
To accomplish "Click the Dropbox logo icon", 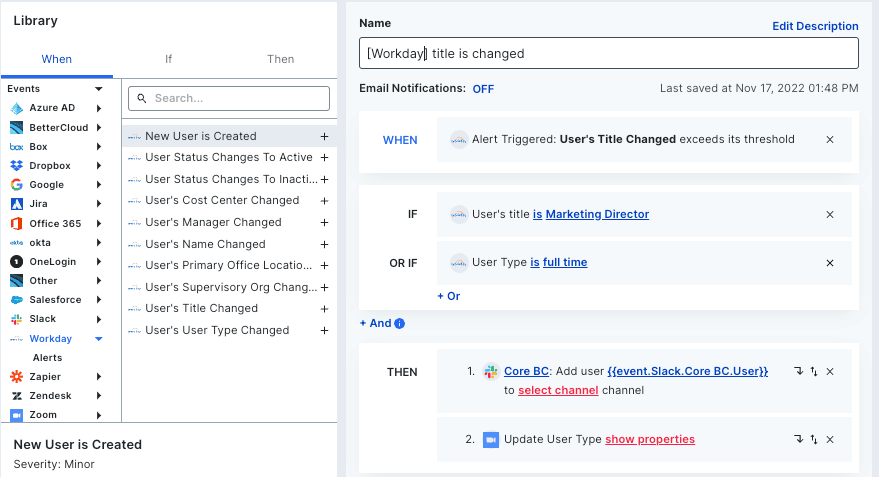I will 17,165.
